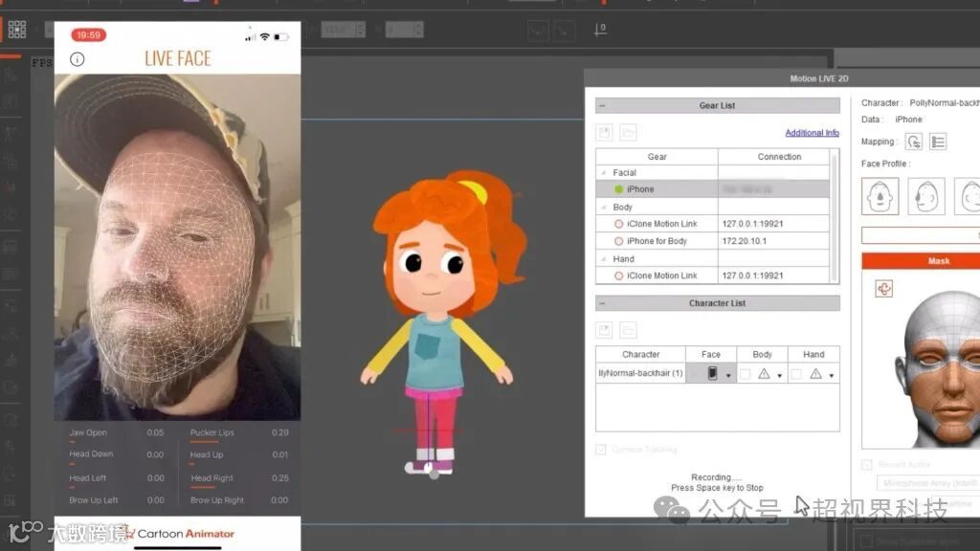
Task: Collapse the Body group in Gear List
Action: 604,207
